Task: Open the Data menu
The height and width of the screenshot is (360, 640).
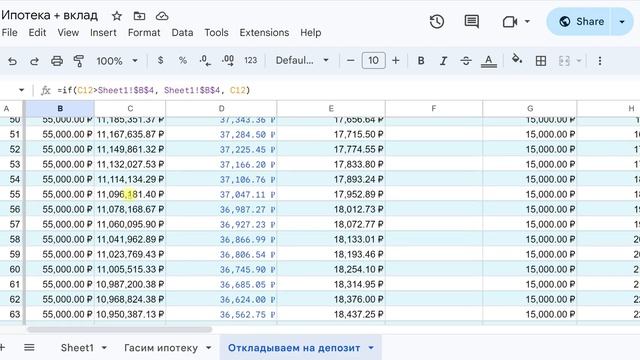Action: pyautogui.click(x=182, y=33)
